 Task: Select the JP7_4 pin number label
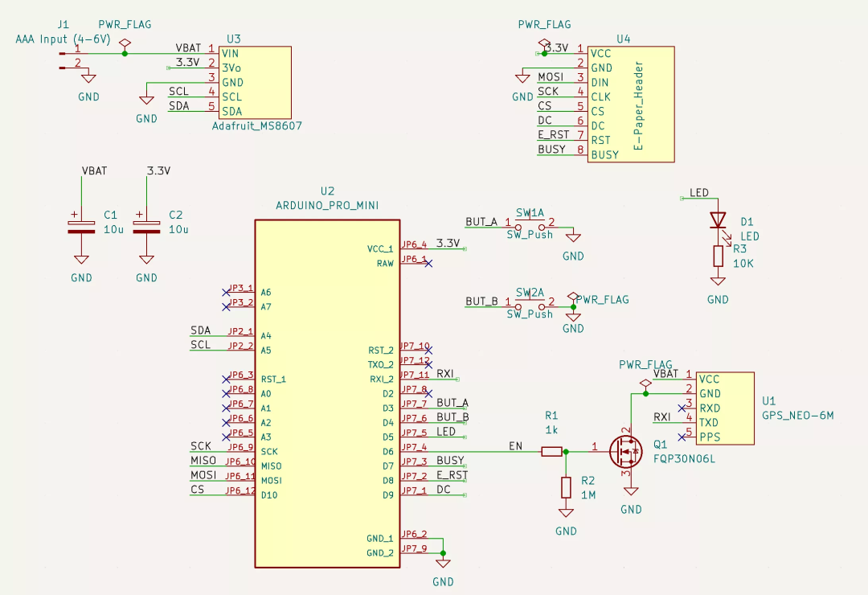point(414,446)
